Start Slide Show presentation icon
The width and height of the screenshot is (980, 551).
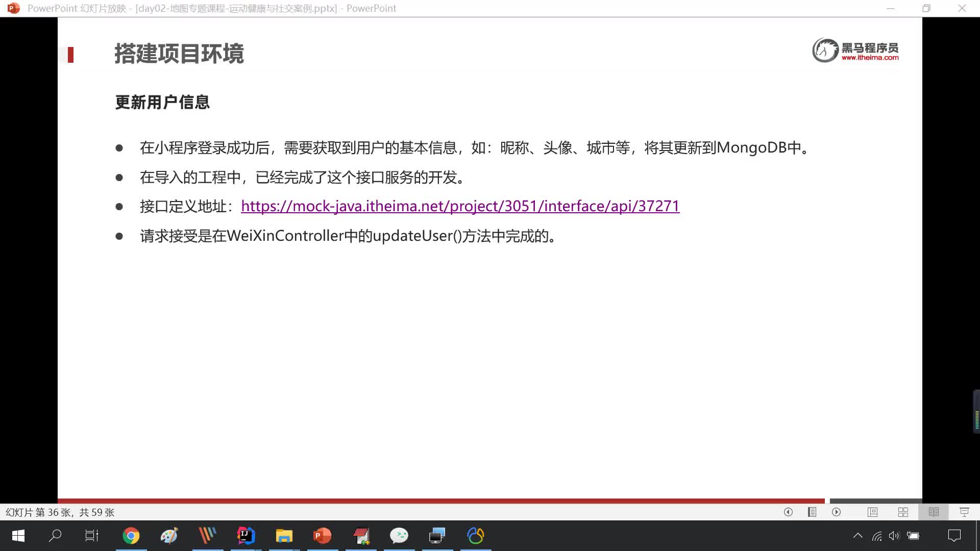click(x=964, y=512)
